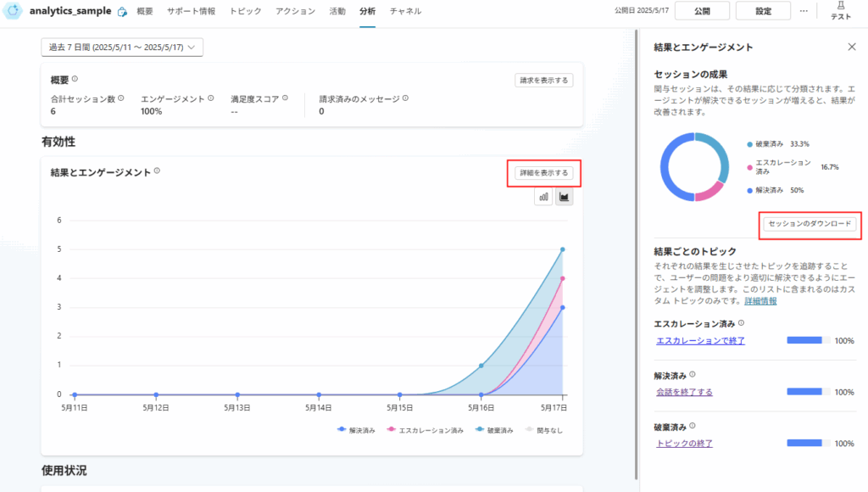The height and width of the screenshot is (492, 868).
Task: Click the 解決済み 50% donut legend entry
Action: tap(775, 190)
